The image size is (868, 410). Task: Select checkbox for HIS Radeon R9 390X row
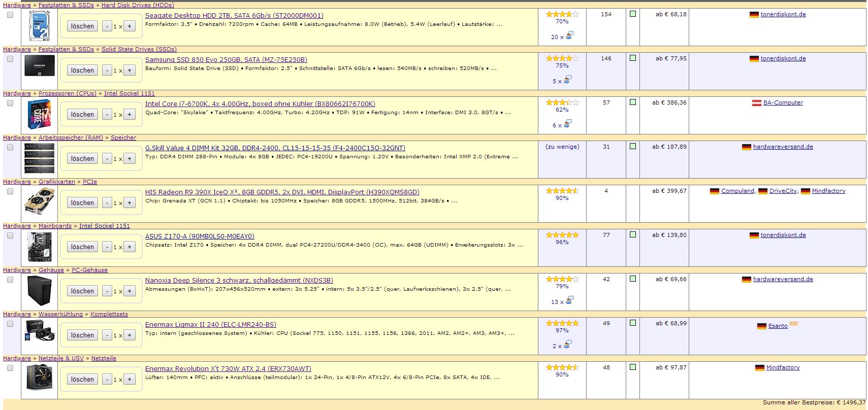click(x=10, y=192)
